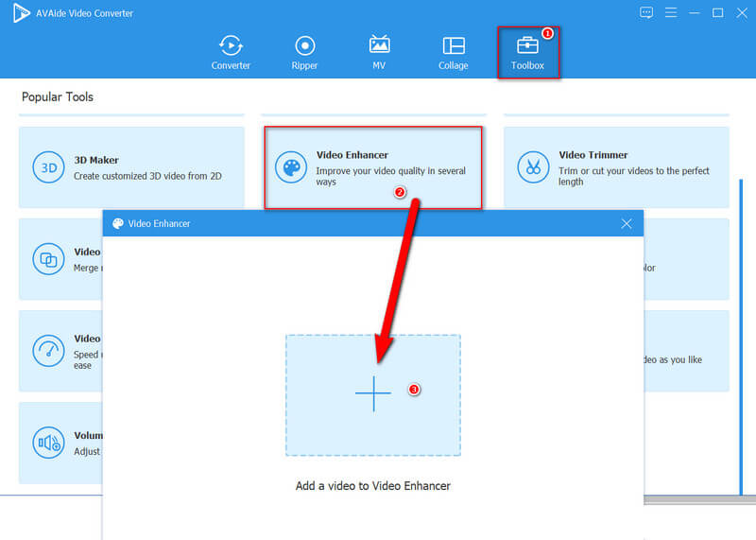Select the Toolbox tab
The width and height of the screenshot is (756, 540).
click(528, 53)
